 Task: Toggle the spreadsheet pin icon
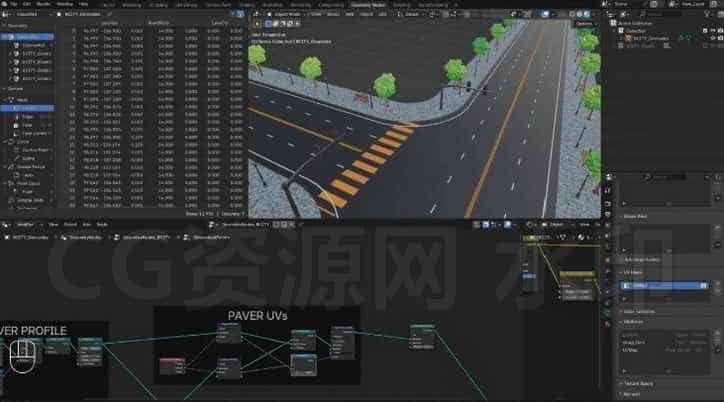tap(109, 14)
